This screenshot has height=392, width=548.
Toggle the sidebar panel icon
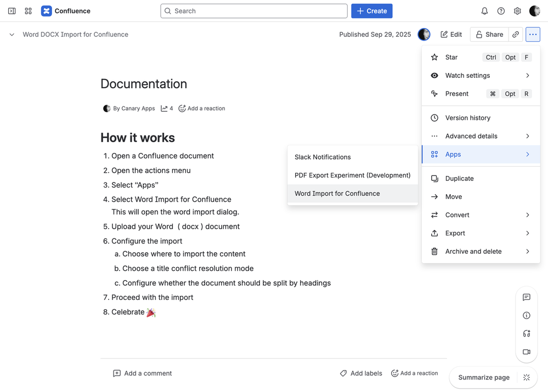12,11
